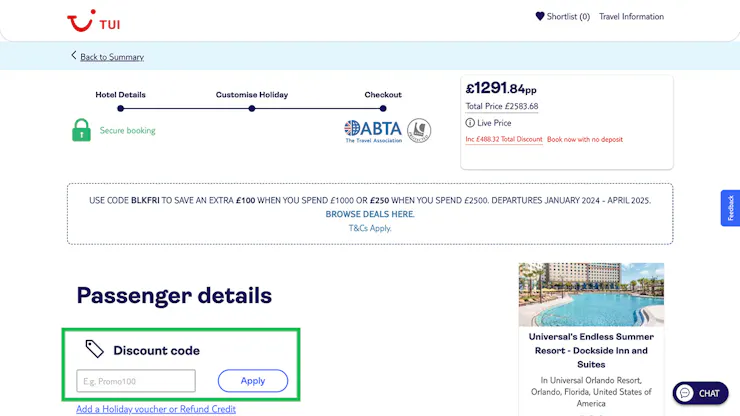The height and width of the screenshot is (416, 740).
Task: Click the Live Price label
Action: 494,123
